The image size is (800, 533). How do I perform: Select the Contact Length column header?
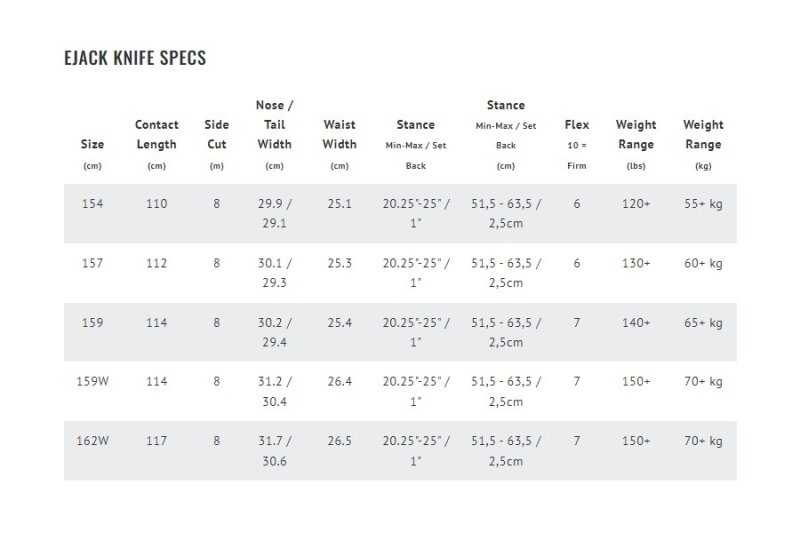click(157, 135)
